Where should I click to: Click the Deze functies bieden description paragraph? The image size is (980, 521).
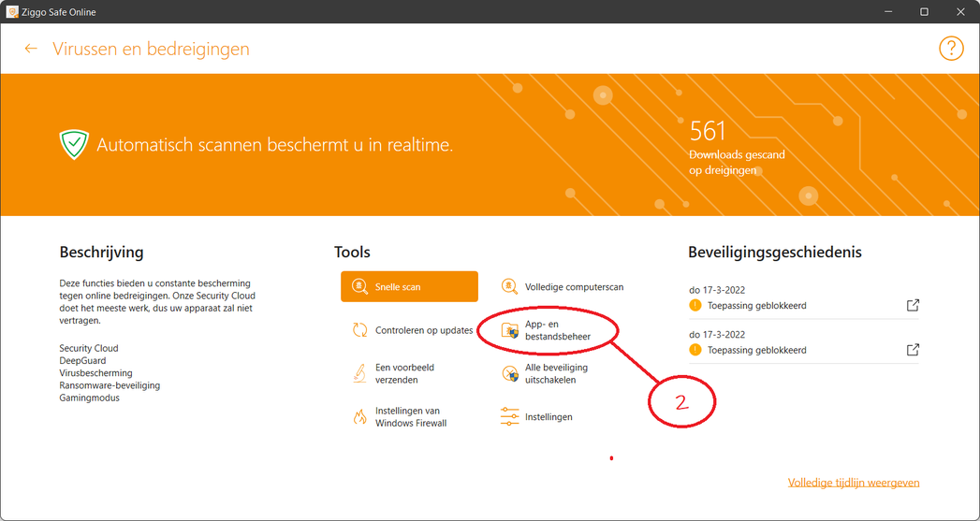point(157,302)
